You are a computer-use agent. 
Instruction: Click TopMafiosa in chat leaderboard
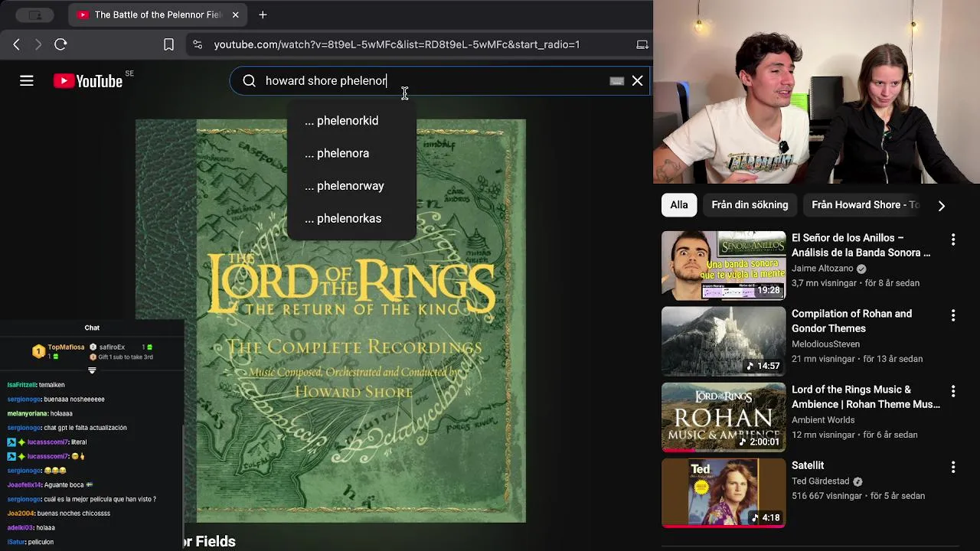[66, 347]
